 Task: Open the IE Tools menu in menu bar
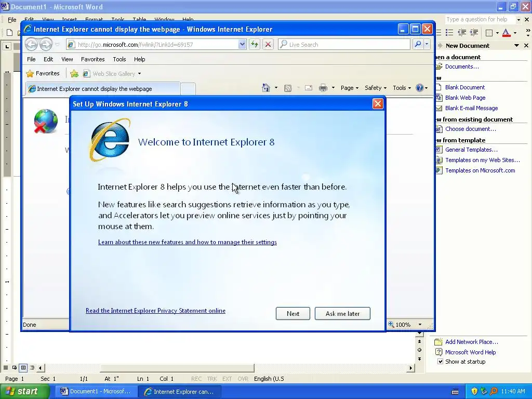click(x=119, y=59)
